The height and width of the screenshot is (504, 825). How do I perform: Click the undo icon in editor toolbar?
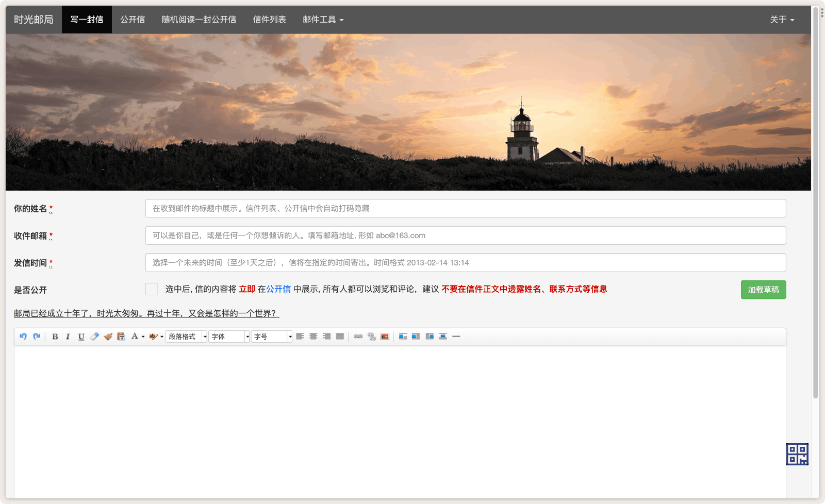coord(23,337)
